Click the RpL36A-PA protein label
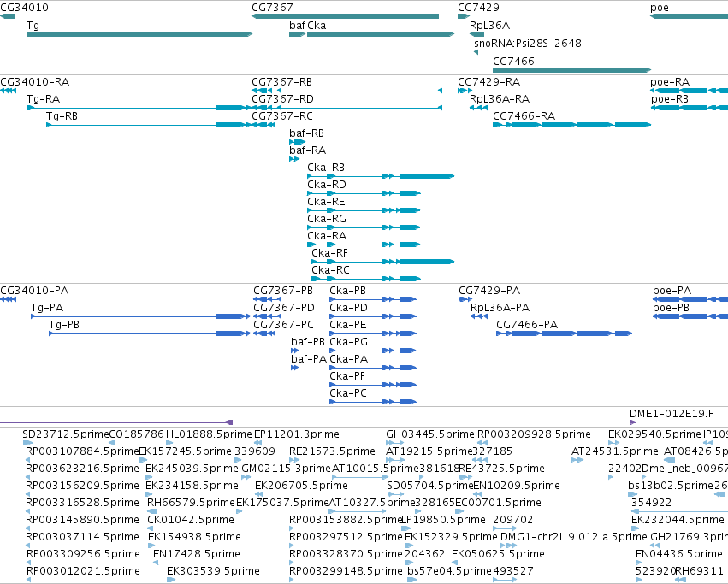Image resolution: width=728 pixels, height=584 pixels. [x=500, y=308]
